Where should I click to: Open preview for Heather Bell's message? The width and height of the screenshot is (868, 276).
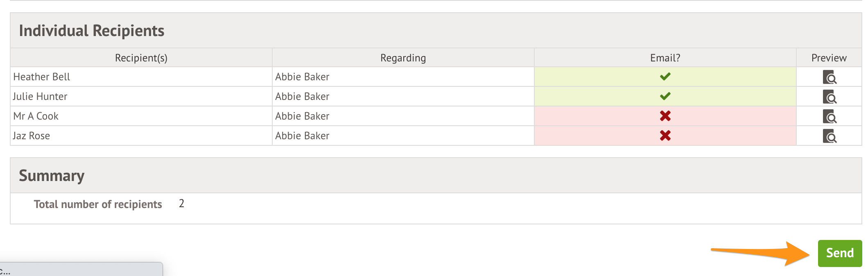[830, 77]
